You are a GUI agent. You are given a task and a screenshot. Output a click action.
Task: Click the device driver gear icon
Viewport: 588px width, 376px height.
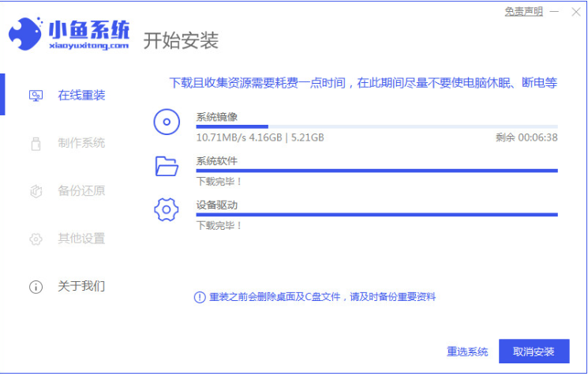click(x=167, y=210)
